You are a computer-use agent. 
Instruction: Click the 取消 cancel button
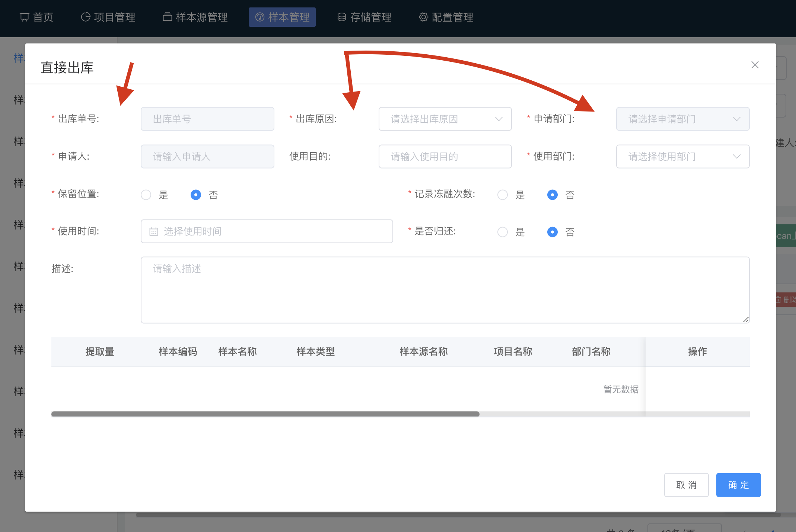686,485
